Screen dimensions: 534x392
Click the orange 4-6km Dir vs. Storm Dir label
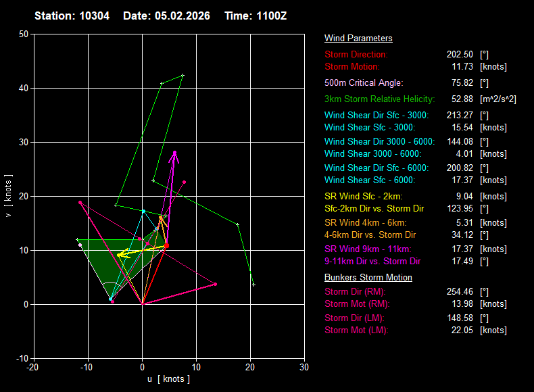(x=370, y=235)
